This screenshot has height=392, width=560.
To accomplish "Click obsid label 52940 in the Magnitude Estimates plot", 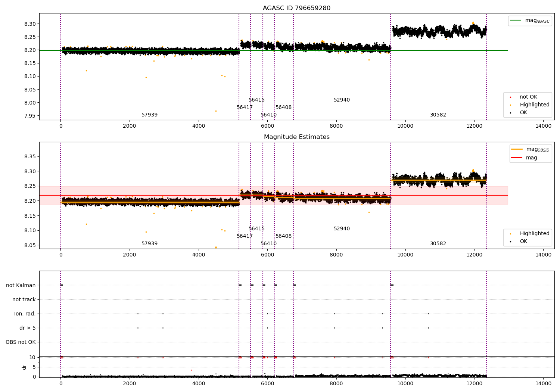I will [342, 229].
